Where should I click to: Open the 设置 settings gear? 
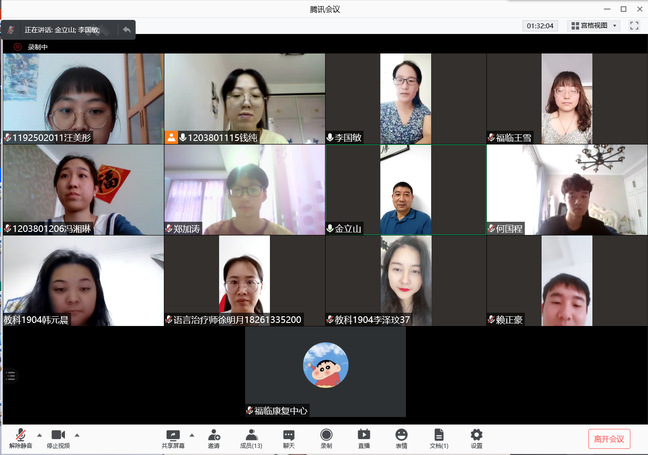click(x=476, y=437)
